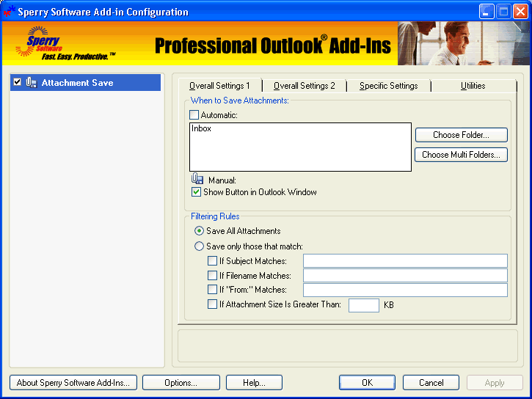Click the Filename Matches text field
The width and height of the screenshot is (532, 399).
click(x=406, y=275)
